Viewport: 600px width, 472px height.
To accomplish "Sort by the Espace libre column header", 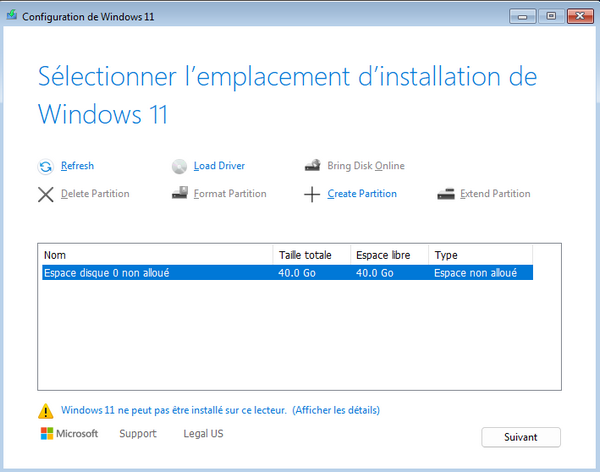I will pyautogui.click(x=389, y=255).
